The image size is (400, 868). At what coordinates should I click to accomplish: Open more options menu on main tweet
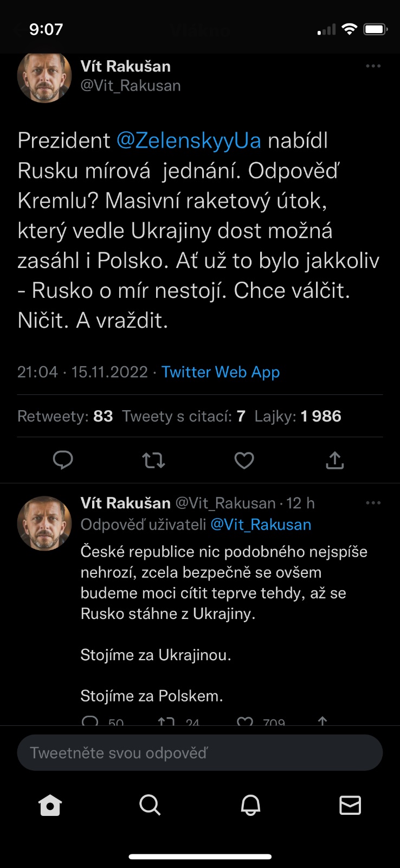click(x=373, y=66)
